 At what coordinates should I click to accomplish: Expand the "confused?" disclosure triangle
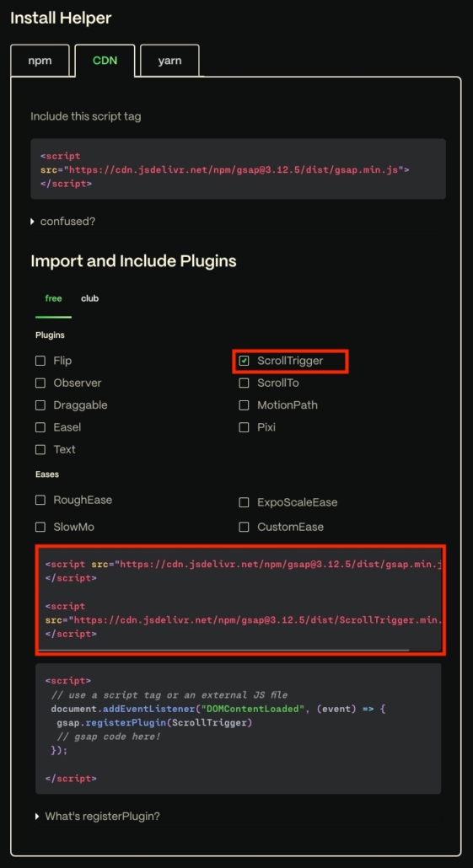pyautogui.click(x=33, y=222)
